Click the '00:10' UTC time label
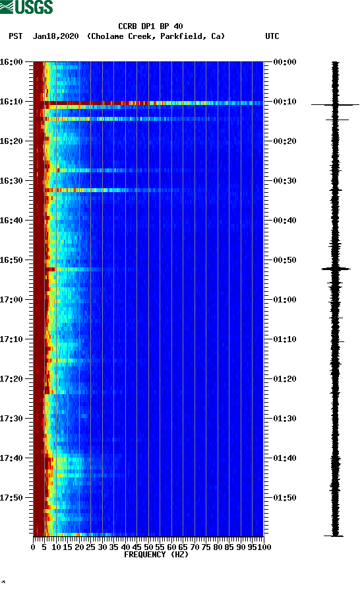 [x=285, y=102]
